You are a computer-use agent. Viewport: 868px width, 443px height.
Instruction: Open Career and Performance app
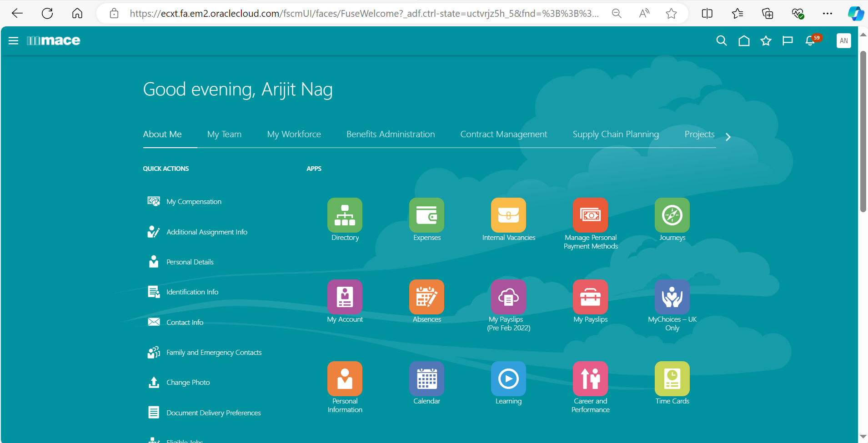pos(590,378)
